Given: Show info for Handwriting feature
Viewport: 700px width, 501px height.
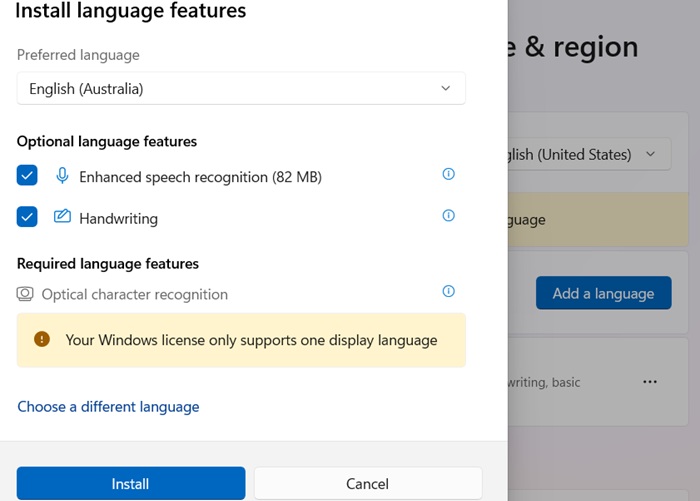Looking at the screenshot, I should click(448, 215).
